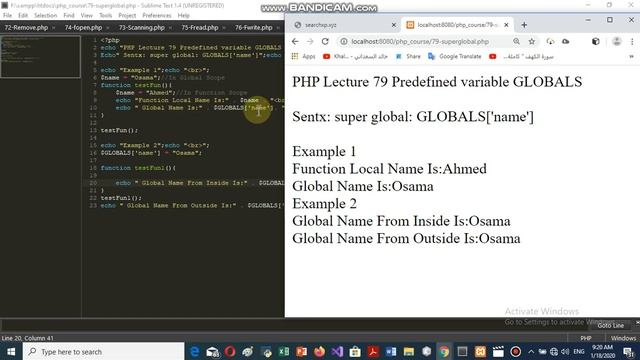Screen dimensions: 640x360
Task: Change Windows line endings in status bar
Action: tap(623, 338)
